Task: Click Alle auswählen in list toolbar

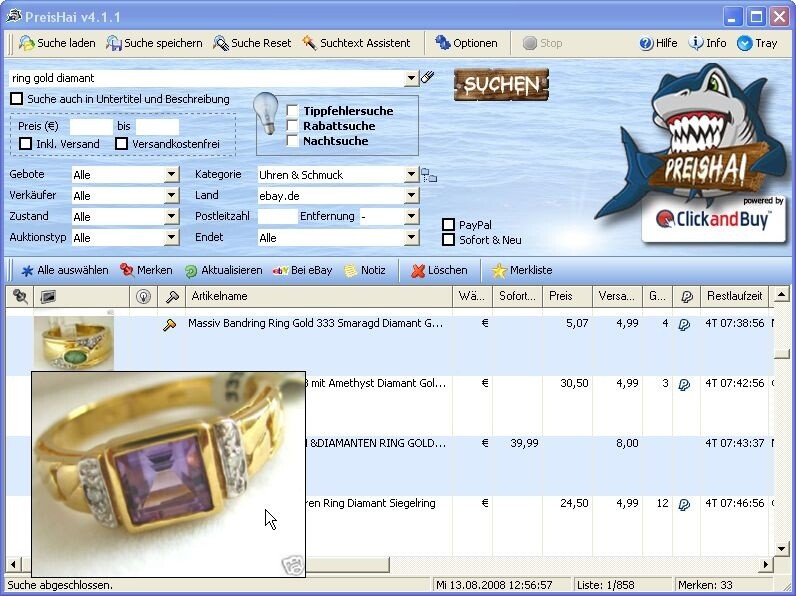Action: [x=64, y=270]
